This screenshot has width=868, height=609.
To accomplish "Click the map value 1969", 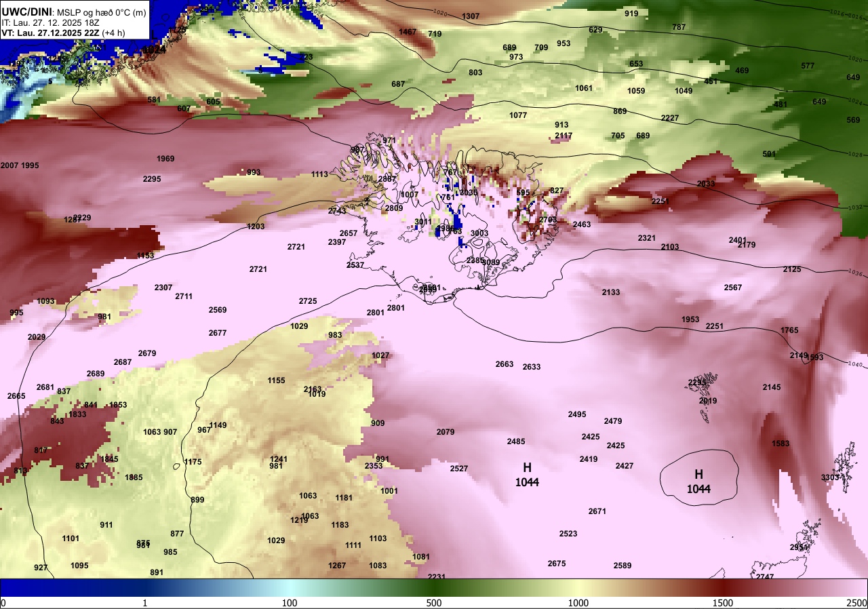I will 165,159.
